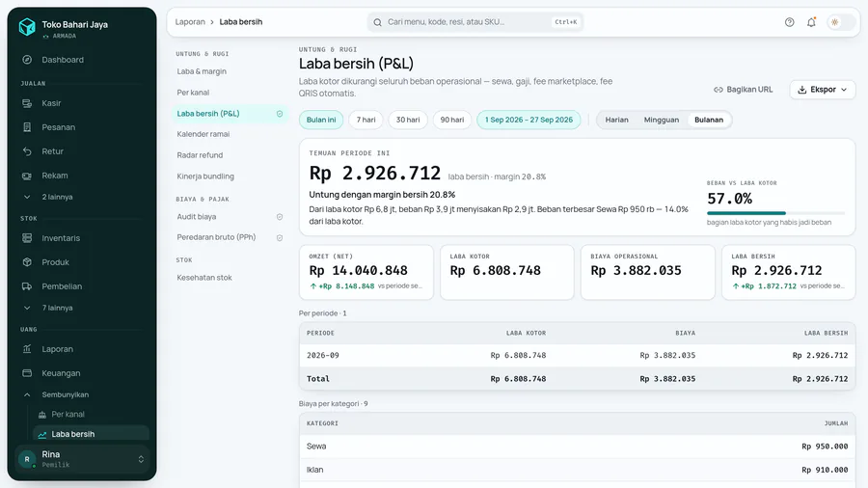
Task: Open Kesehatan stok report
Action: coord(230,278)
